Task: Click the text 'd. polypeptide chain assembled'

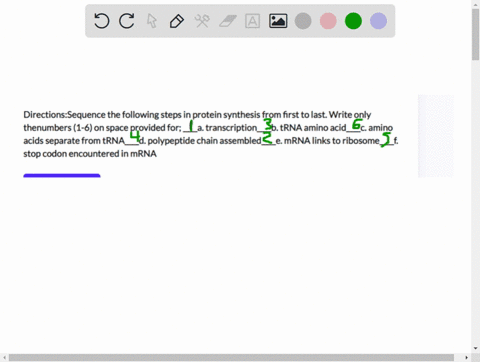Action: point(200,141)
